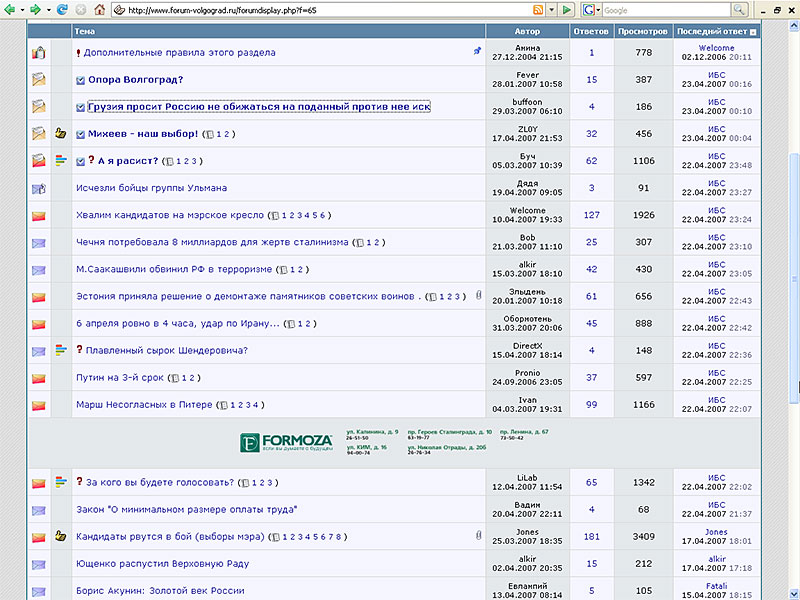This screenshot has height=600, width=800.
Task: Toggle checkbox beside 'Михеев - наш выбор!'
Action: pos(81,133)
